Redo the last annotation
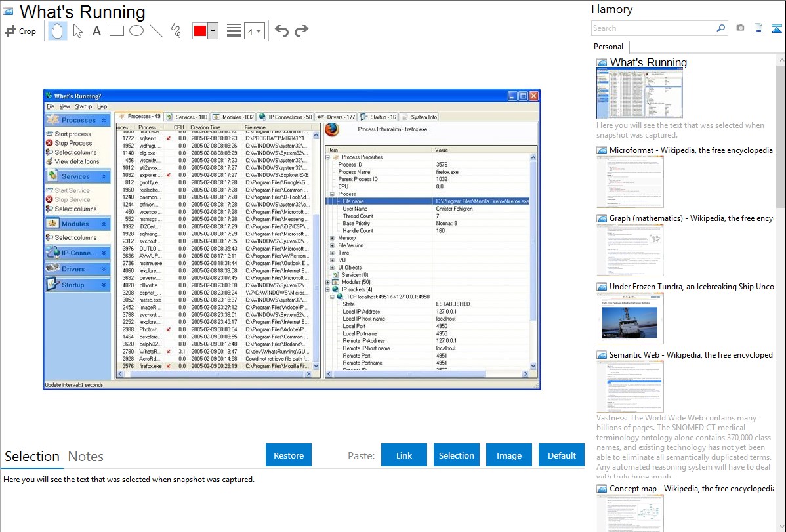 point(301,31)
